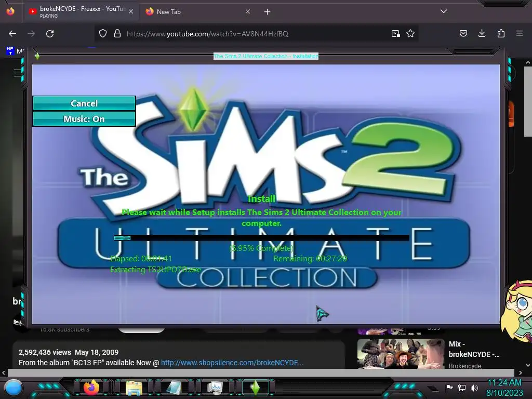Viewport: 532px width, 399px height.
Task: Click the installer progress bar
Action: pyautogui.click(x=261, y=238)
